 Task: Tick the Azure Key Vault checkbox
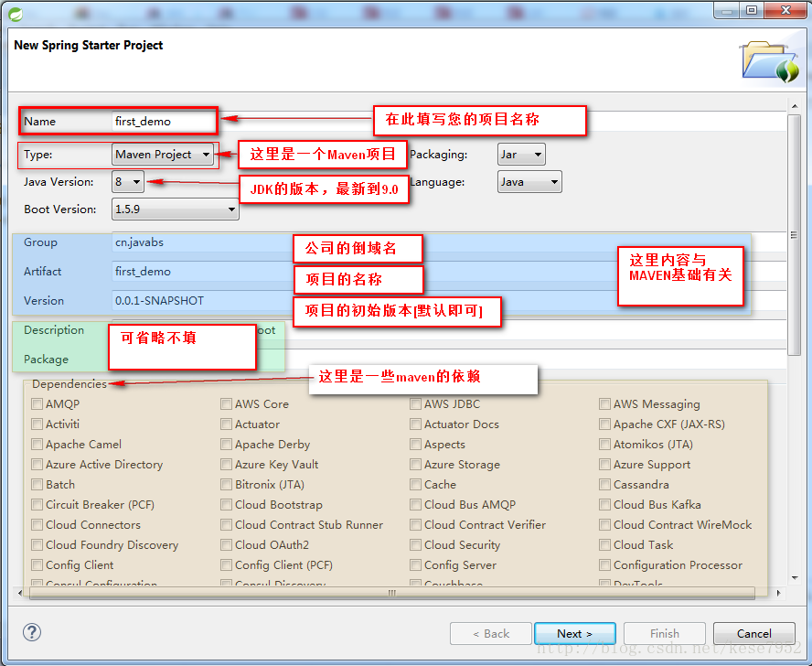226,465
